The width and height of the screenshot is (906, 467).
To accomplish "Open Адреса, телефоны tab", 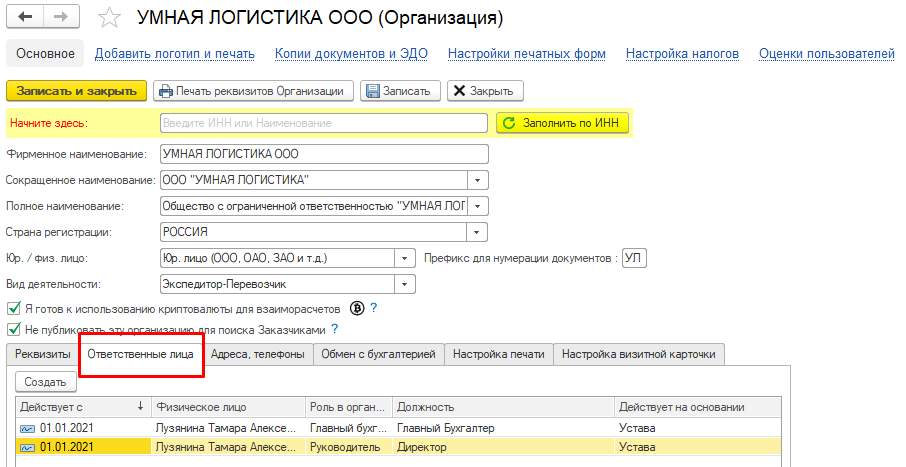I will pos(258,354).
